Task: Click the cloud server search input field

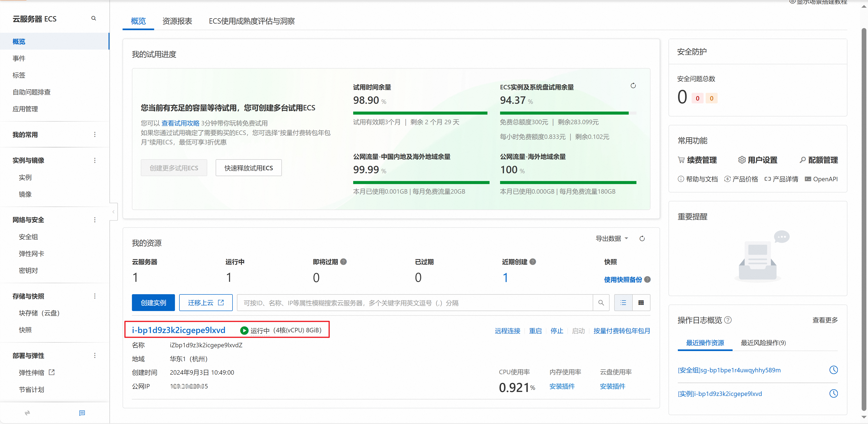Action: coord(414,303)
